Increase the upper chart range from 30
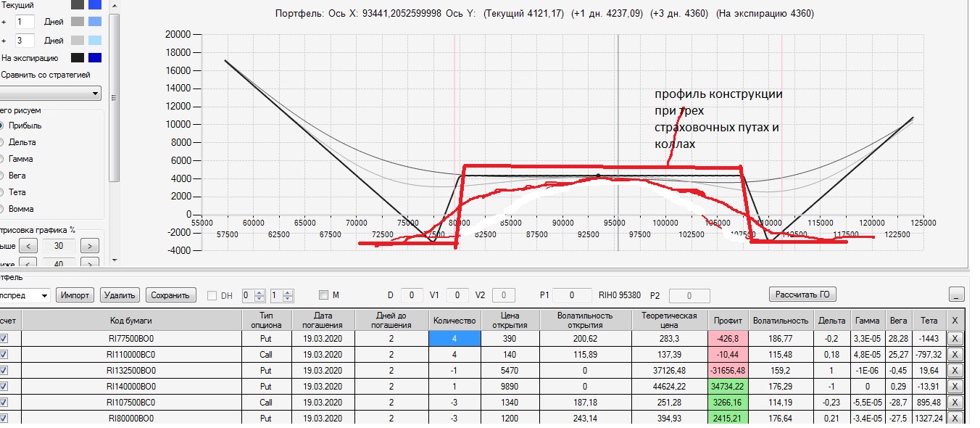This screenshot has width=980, height=428. (89, 247)
